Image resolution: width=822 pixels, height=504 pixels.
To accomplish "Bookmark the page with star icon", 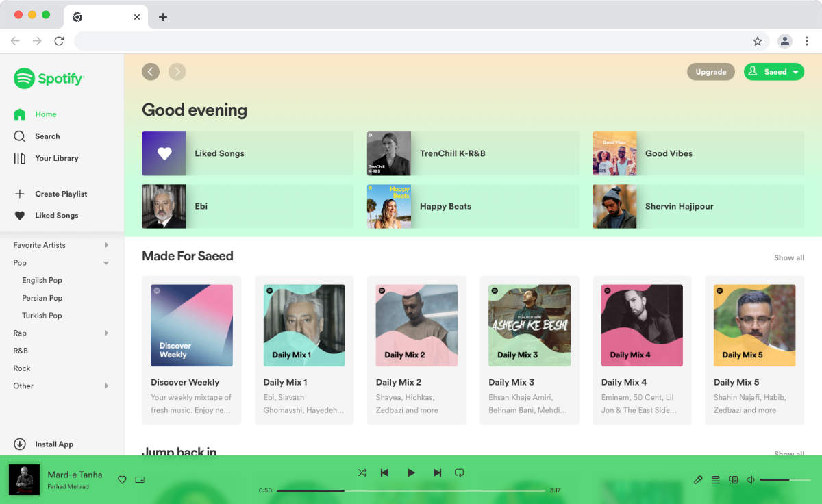I will [758, 41].
